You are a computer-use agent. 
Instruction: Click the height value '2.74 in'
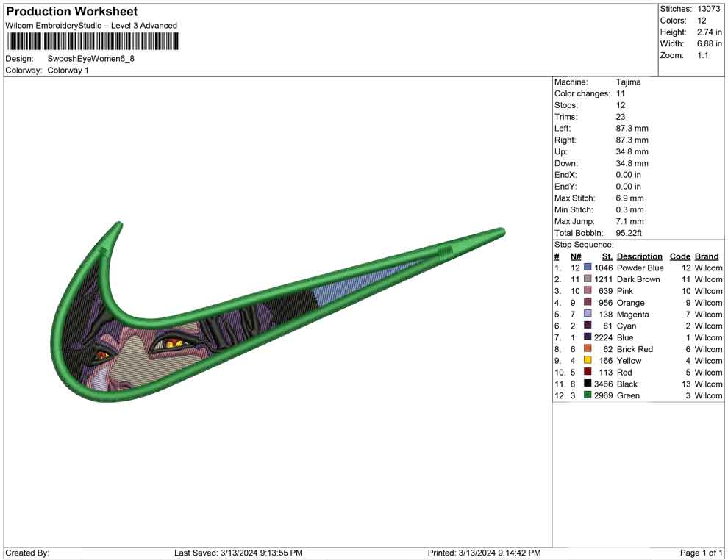(x=710, y=32)
